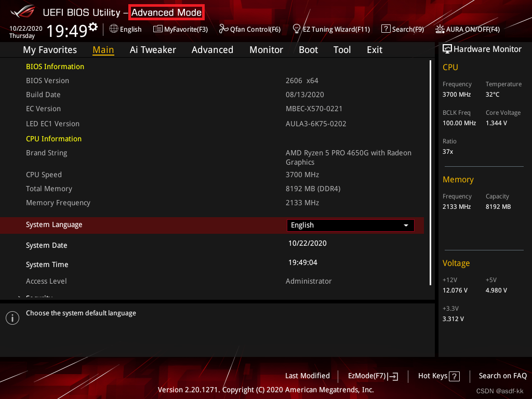The image size is (532, 399).
Task: Click the BIOS Version row label
Action: tap(47, 81)
